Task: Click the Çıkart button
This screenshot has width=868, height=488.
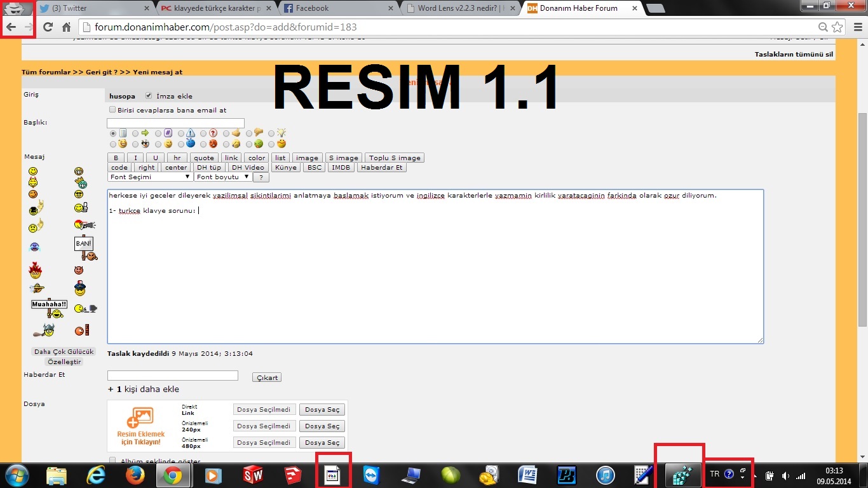Action: pyautogui.click(x=267, y=377)
